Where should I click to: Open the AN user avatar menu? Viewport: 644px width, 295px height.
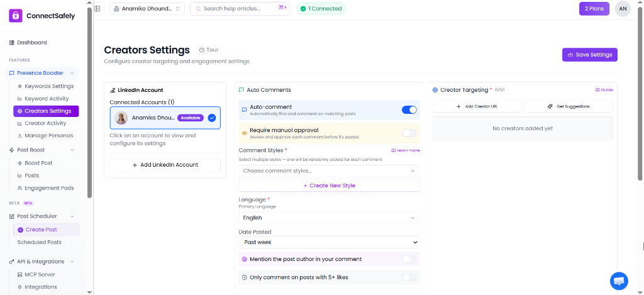click(623, 9)
